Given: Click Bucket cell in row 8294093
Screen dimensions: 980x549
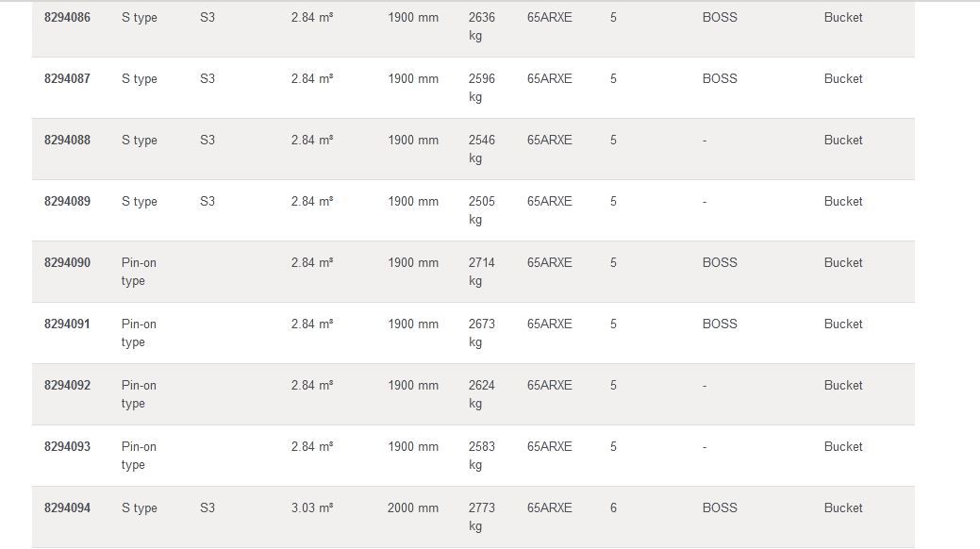Looking at the screenshot, I should pyautogui.click(x=842, y=446).
